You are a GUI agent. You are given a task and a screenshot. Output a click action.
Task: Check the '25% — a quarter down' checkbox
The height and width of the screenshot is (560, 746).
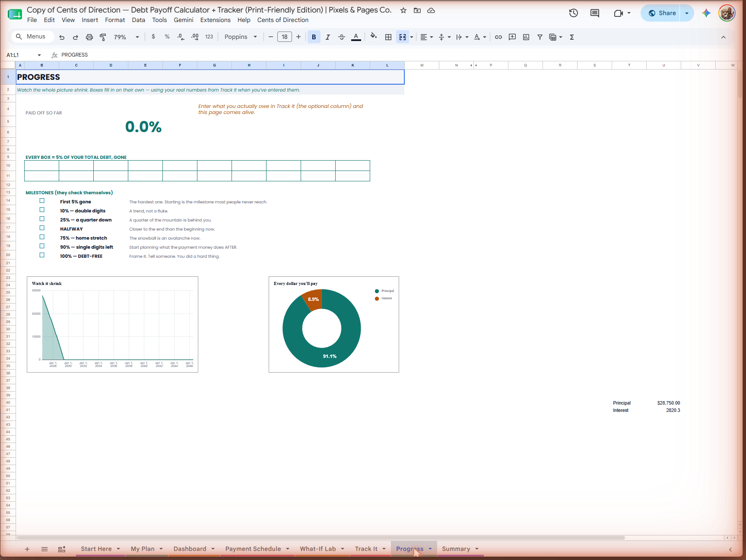pos(42,219)
